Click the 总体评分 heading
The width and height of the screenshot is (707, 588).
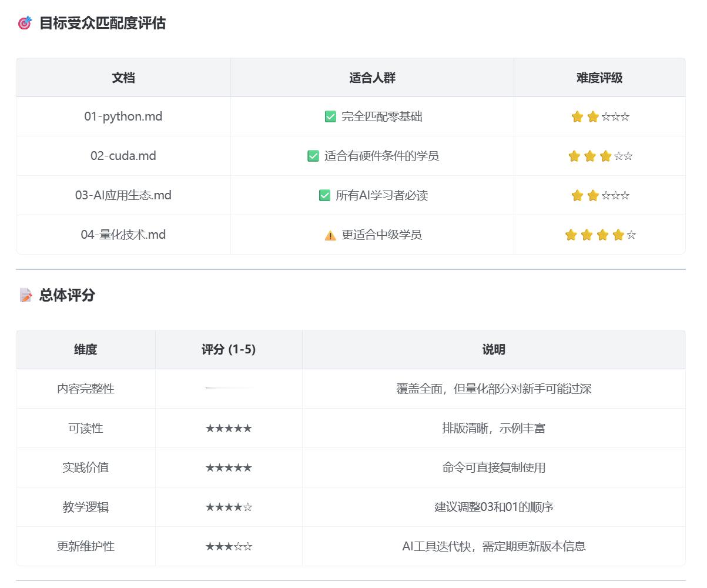pos(67,295)
